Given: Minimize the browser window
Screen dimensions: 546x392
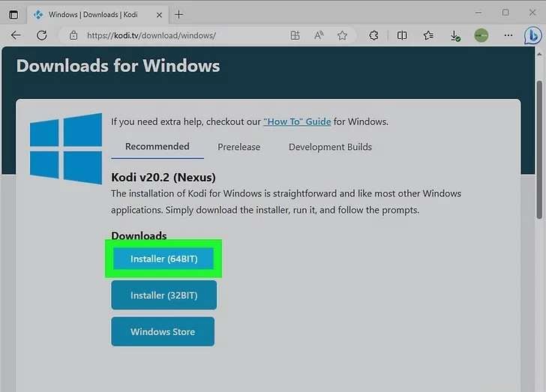Looking at the screenshot, I should click(478, 13).
